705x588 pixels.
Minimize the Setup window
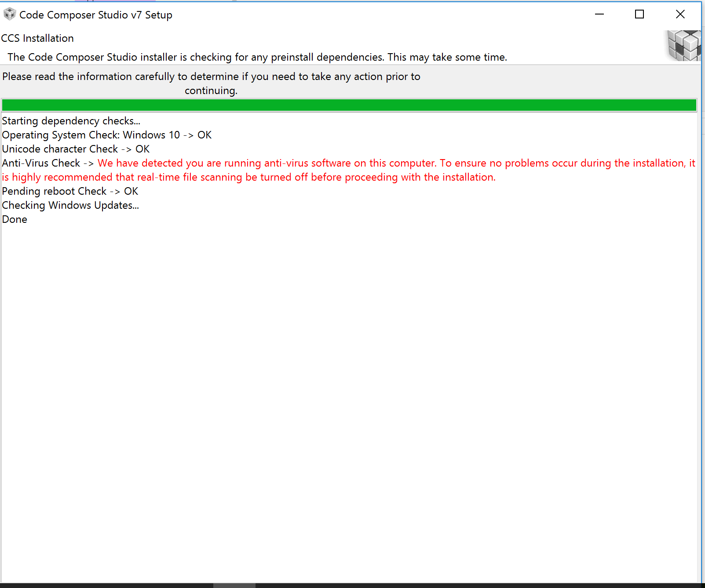tap(599, 15)
